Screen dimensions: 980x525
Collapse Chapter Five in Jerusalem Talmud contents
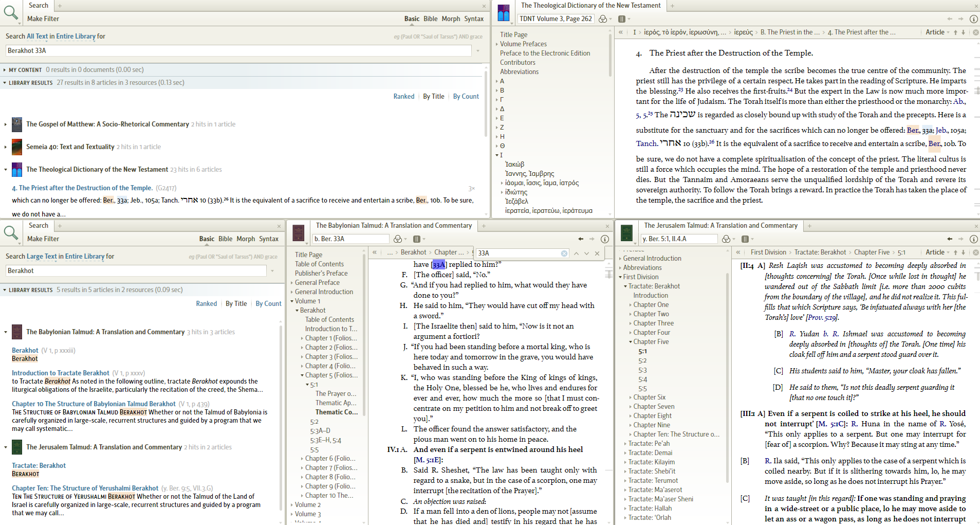(x=631, y=342)
